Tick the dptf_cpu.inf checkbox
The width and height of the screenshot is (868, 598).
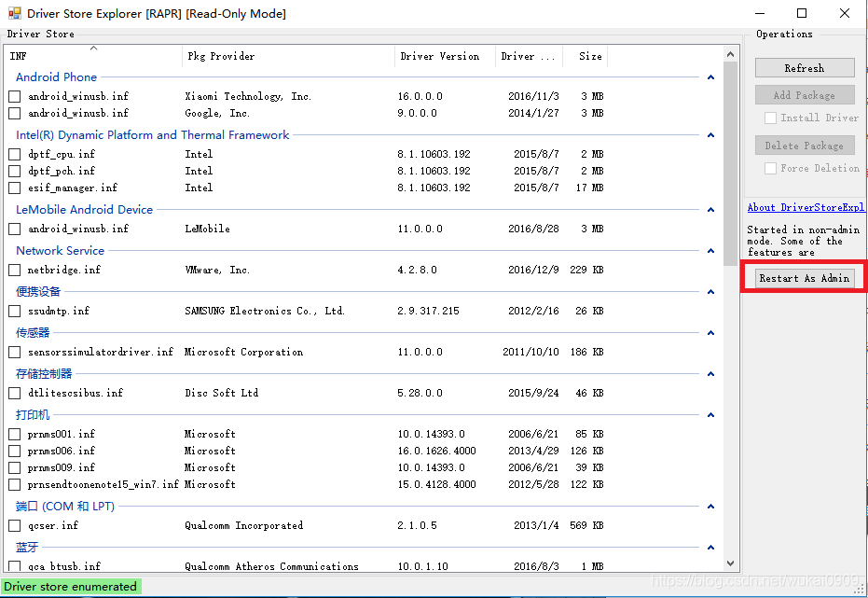[x=15, y=154]
